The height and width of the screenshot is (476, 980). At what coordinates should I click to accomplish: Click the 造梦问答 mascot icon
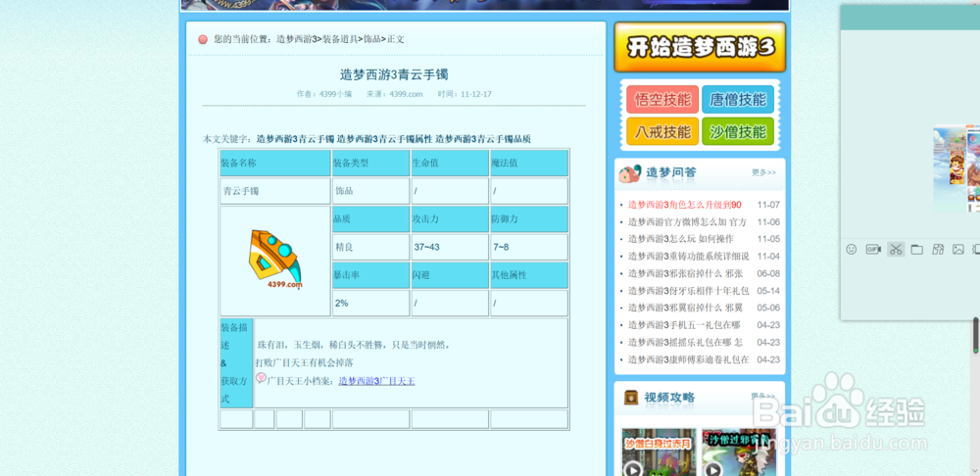point(630,173)
